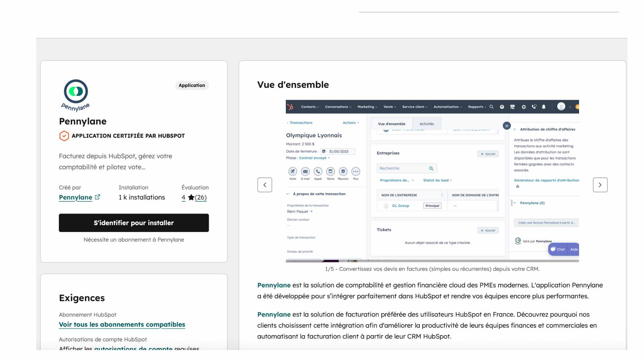The width and height of the screenshot is (644, 362).
Task: Click S'identifier pour installer button
Action: (x=133, y=223)
